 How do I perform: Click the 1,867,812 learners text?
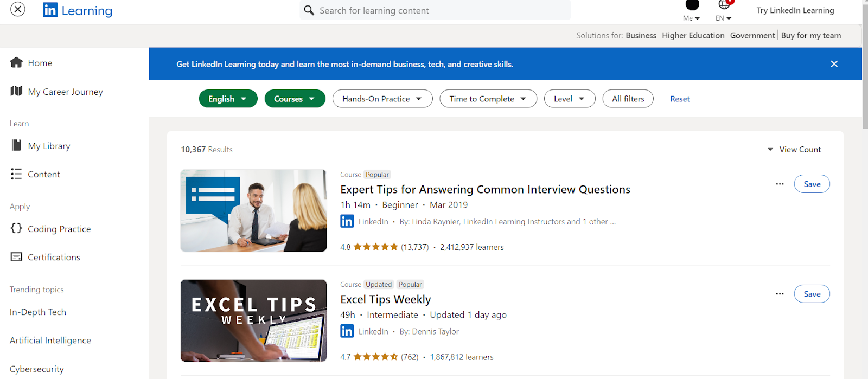462,357
